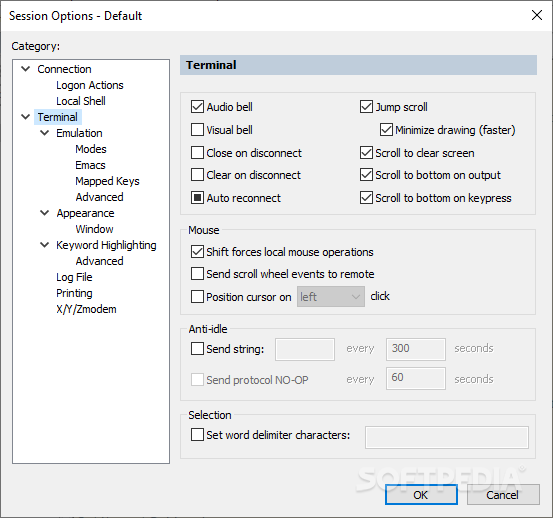Toggle the Audio bell checkbox
This screenshot has height=518, width=553.
pyautogui.click(x=197, y=107)
